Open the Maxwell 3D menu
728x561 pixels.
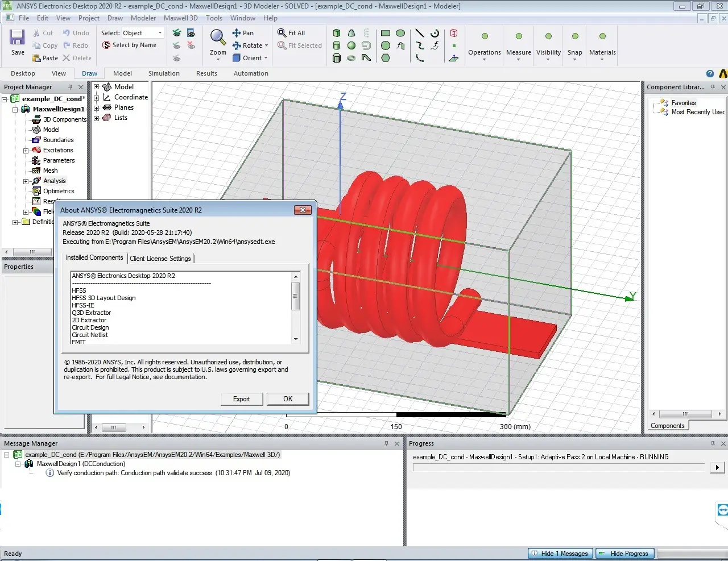point(180,18)
